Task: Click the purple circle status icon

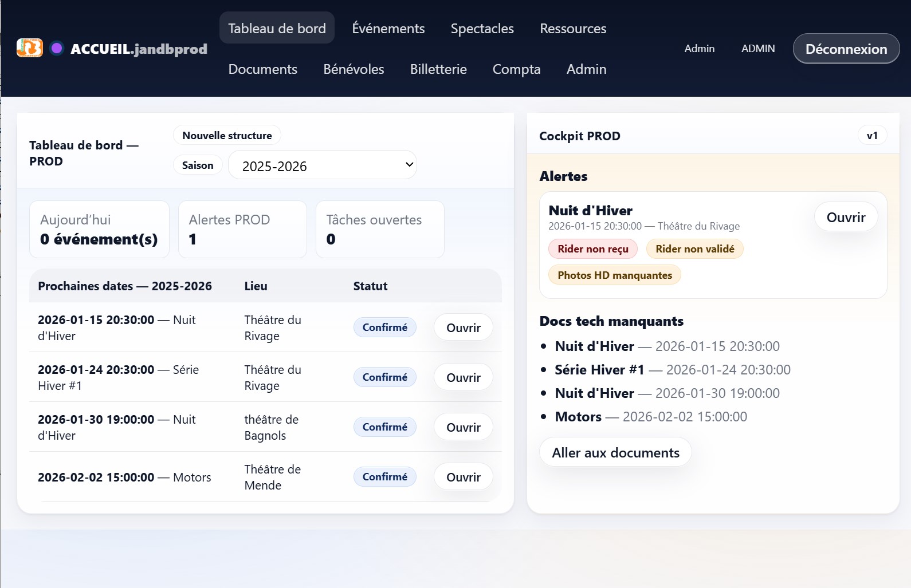Action: [56, 48]
